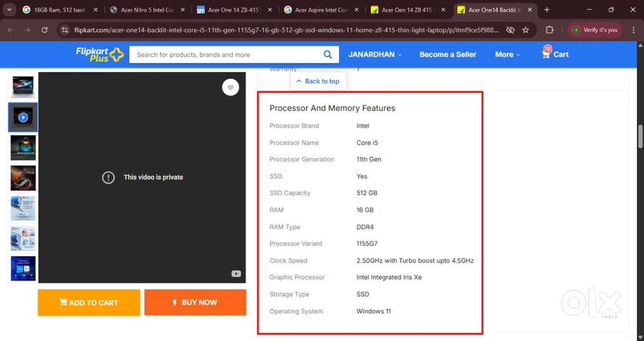
Task: Expand the More dropdown menu
Action: [x=507, y=55]
